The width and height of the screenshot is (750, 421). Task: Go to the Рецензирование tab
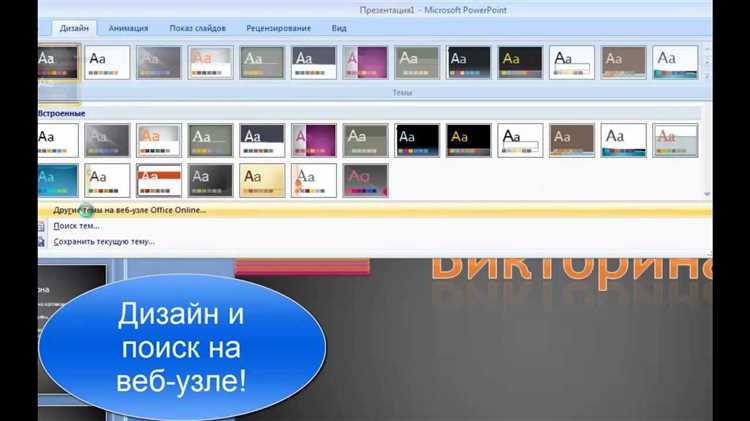[x=278, y=28]
